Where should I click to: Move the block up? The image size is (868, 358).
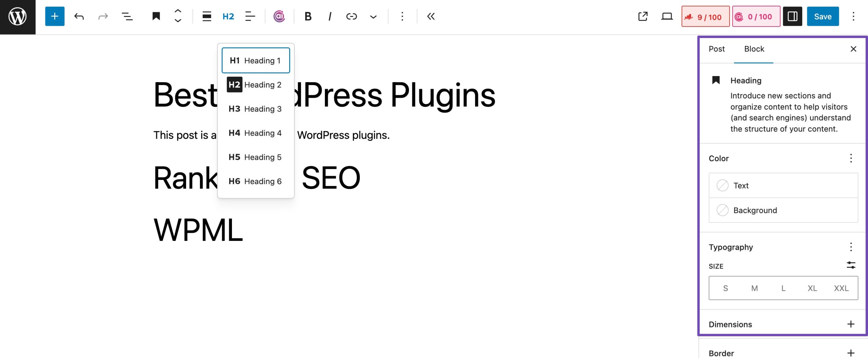point(178,11)
